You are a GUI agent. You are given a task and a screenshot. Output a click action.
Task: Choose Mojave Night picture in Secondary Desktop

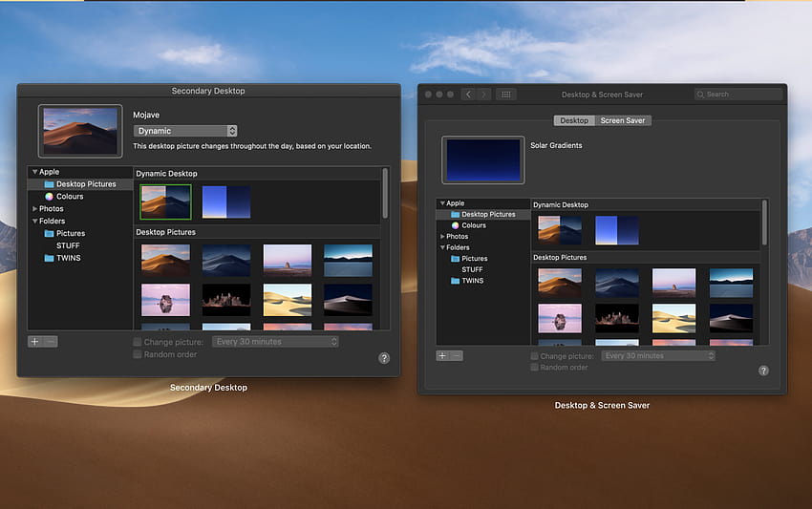pos(226,261)
